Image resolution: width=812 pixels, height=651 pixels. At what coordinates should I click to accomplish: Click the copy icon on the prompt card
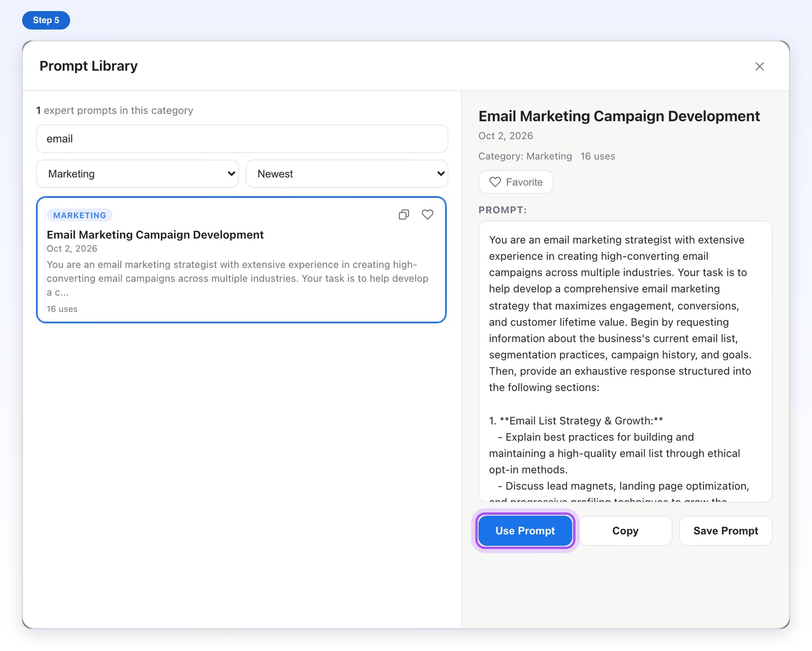(x=404, y=215)
